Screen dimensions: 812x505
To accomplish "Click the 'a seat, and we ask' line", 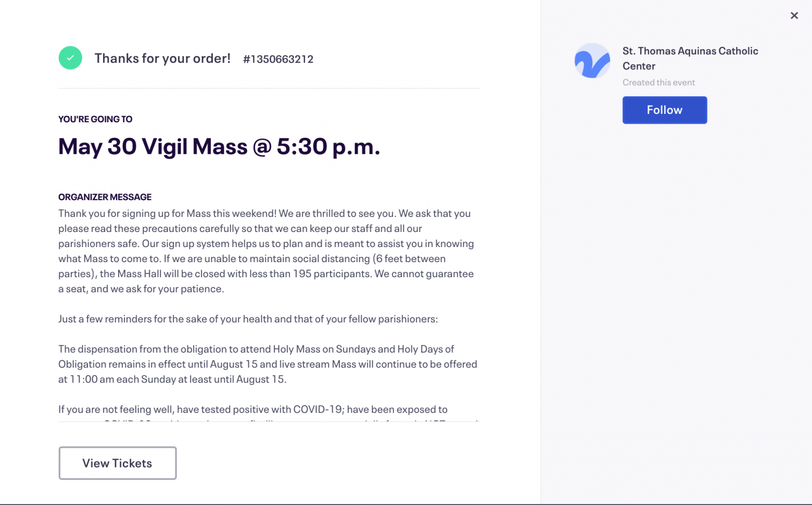I will pos(141,289).
